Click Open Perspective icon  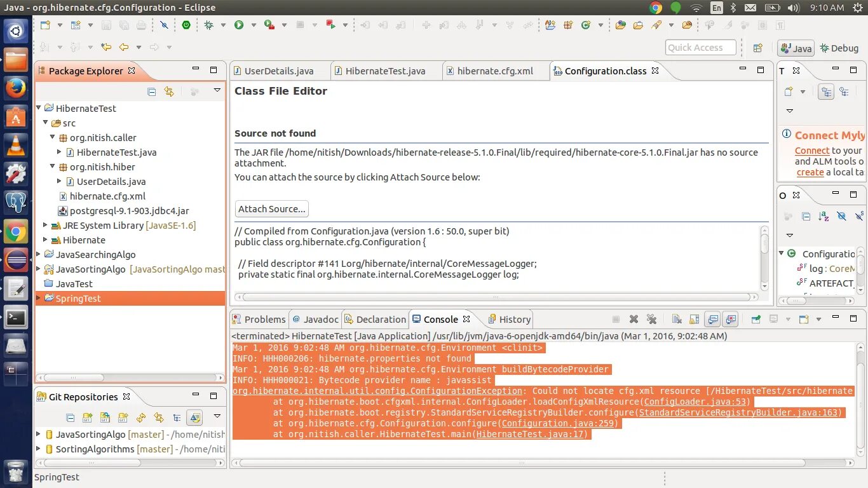pyautogui.click(x=757, y=48)
